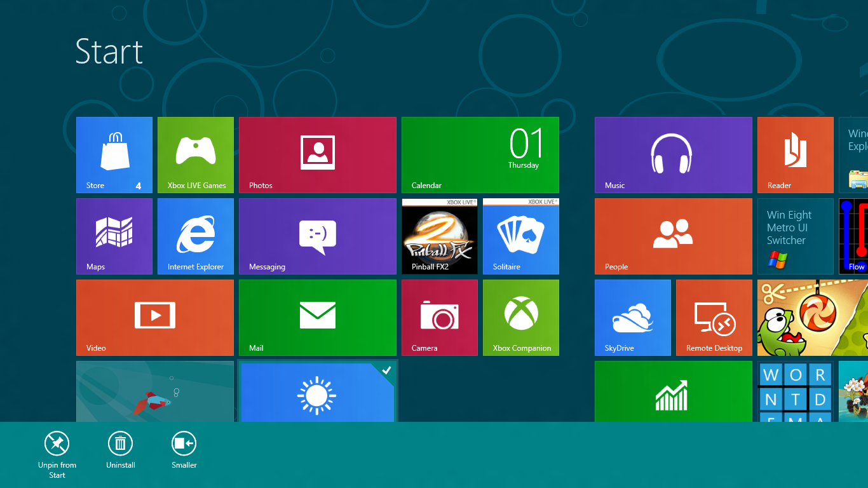Image resolution: width=868 pixels, height=488 pixels.
Task: Open the Messaging tile
Action: tap(318, 236)
